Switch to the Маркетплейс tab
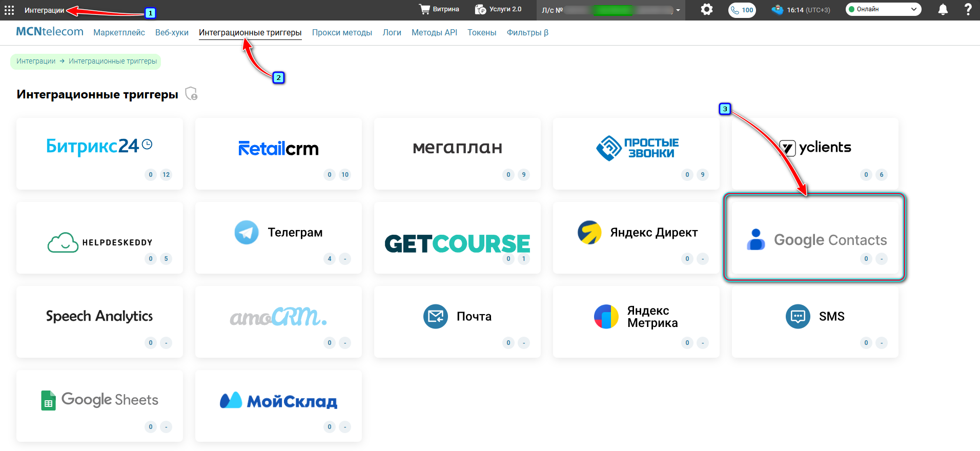980x451 pixels. [x=119, y=33]
